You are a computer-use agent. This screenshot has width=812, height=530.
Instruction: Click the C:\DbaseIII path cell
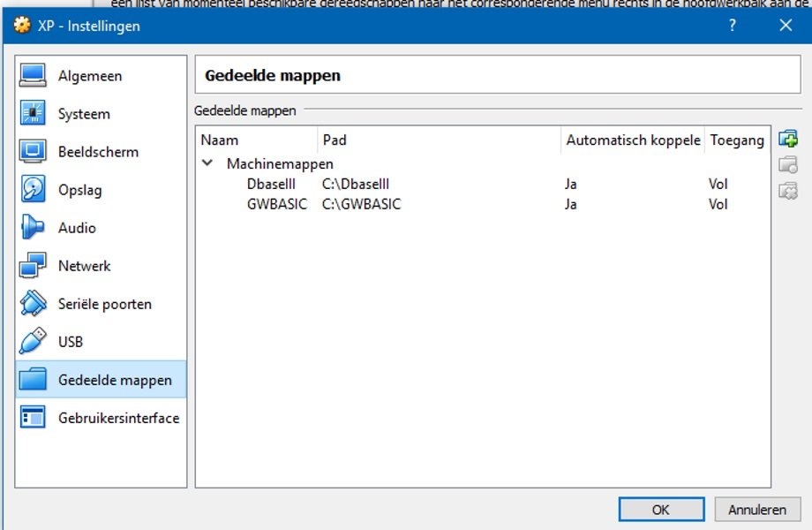[x=355, y=184]
